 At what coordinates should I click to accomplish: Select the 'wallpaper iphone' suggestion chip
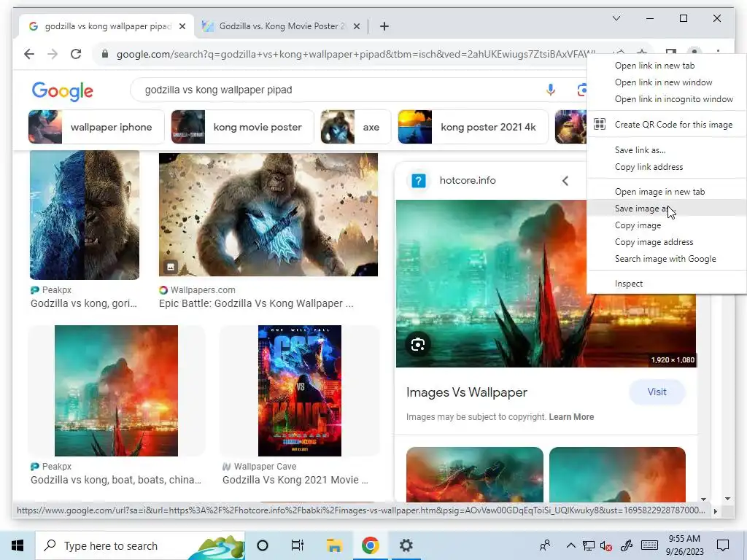coord(96,127)
